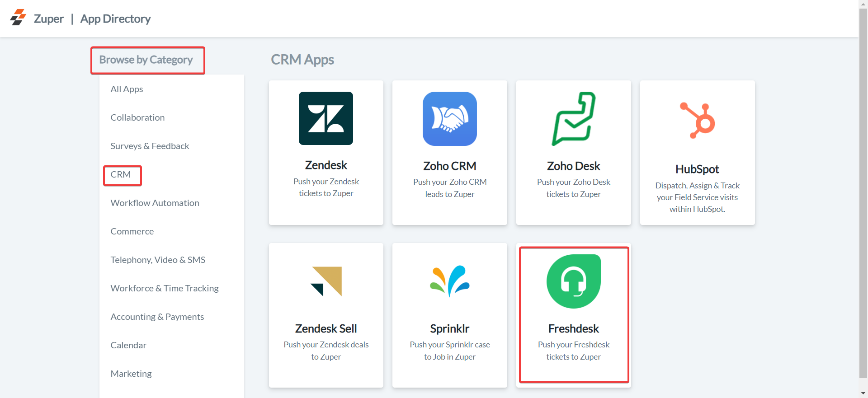
Task: Click the Zoho CRM handshake icon
Action: [449, 119]
